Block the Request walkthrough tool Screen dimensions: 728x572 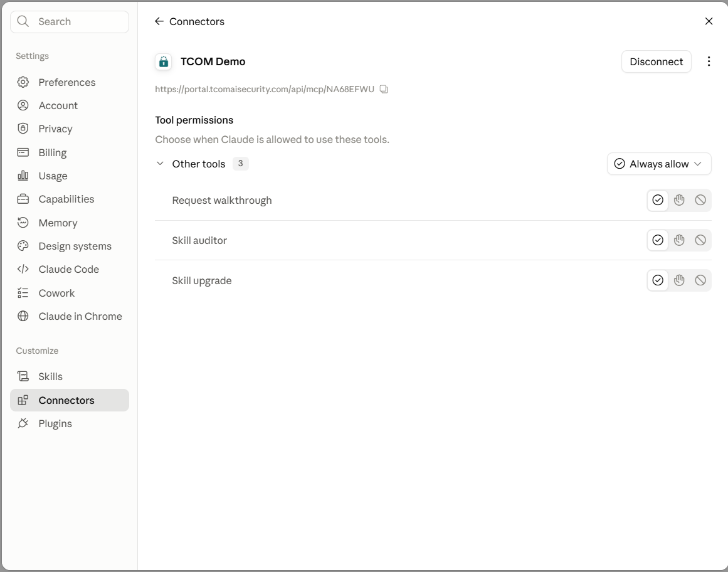point(700,200)
